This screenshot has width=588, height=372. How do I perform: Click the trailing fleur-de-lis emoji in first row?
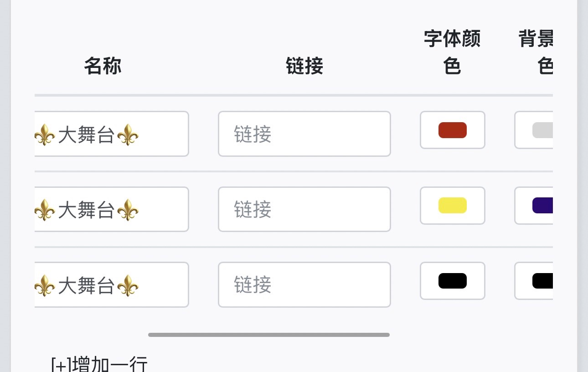(x=128, y=135)
